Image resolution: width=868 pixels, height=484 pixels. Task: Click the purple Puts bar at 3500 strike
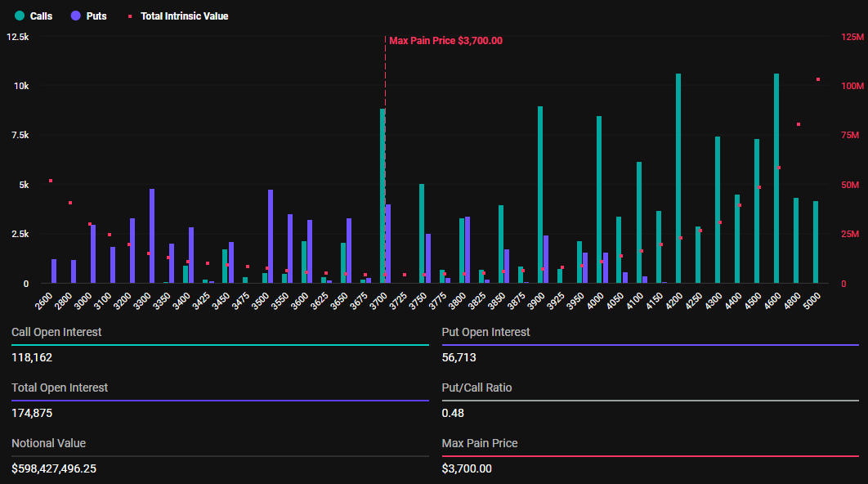click(x=271, y=237)
